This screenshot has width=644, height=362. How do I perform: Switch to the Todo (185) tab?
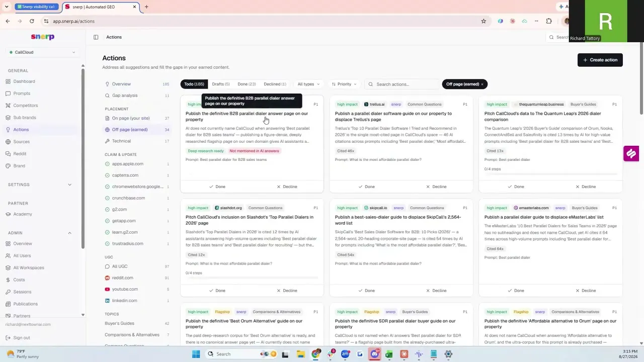[x=194, y=84]
